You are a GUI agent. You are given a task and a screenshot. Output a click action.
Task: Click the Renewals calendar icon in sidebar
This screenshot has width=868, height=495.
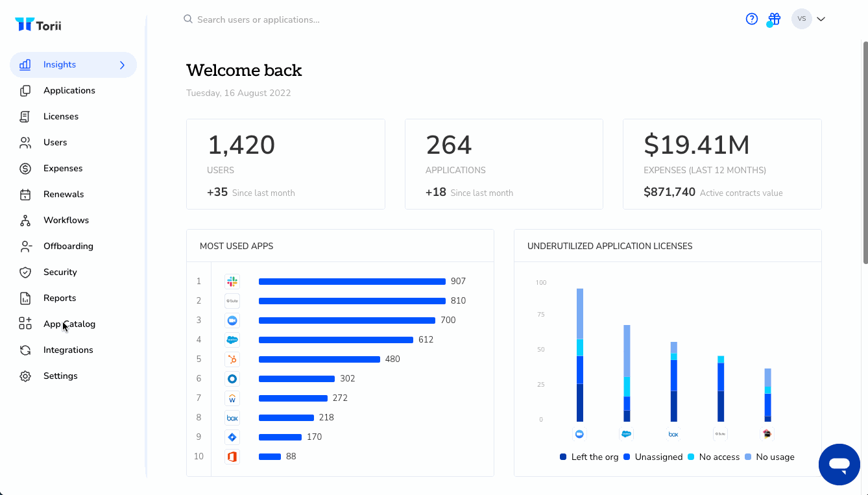pos(25,195)
